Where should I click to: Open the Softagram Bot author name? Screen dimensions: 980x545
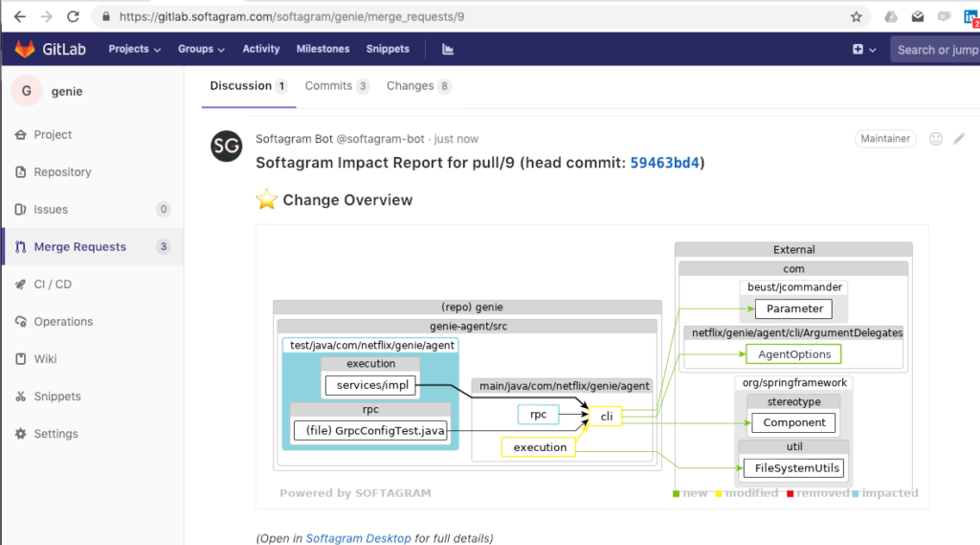(x=294, y=139)
